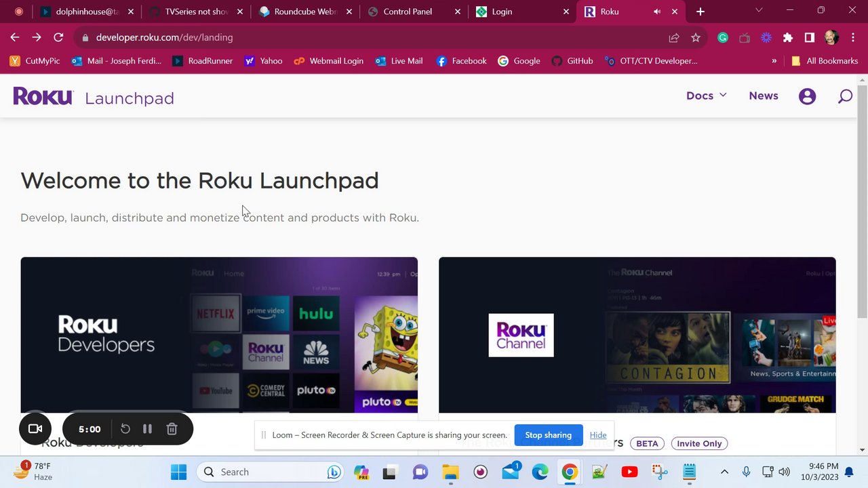The image size is (868, 488).
Task: Open a new browser tab
Action: (x=701, y=12)
